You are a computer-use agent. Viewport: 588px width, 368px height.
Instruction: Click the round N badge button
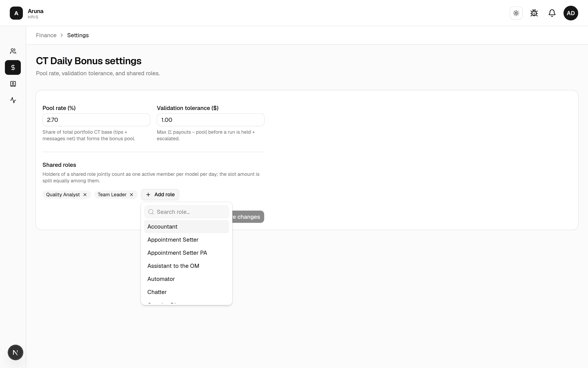[15, 352]
